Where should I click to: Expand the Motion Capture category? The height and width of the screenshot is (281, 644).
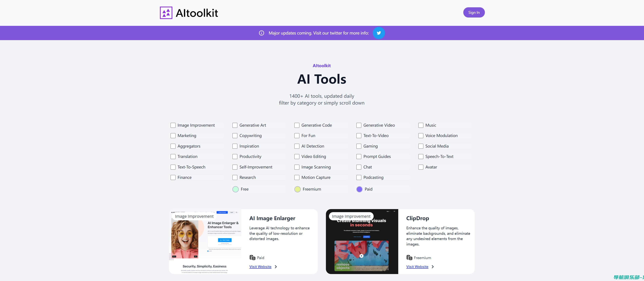(297, 177)
